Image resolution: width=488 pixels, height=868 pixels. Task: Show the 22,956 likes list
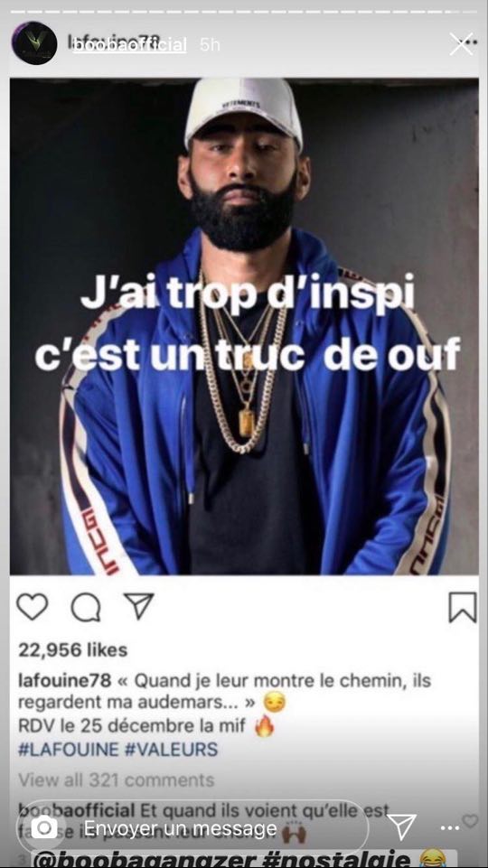point(72,650)
